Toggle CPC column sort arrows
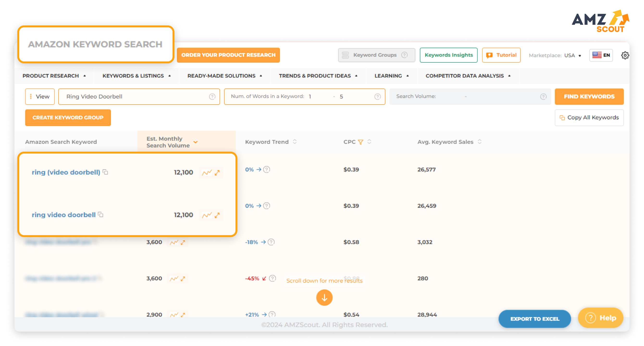 click(x=369, y=142)
